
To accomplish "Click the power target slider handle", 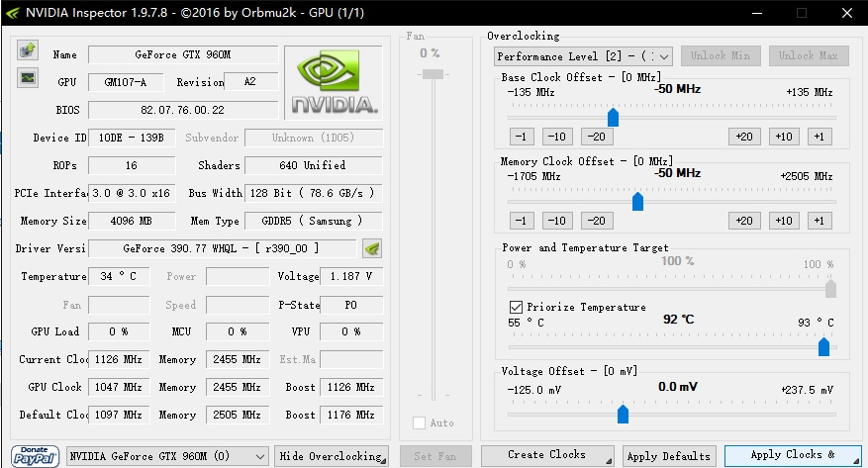I will (x=830, y=288).
